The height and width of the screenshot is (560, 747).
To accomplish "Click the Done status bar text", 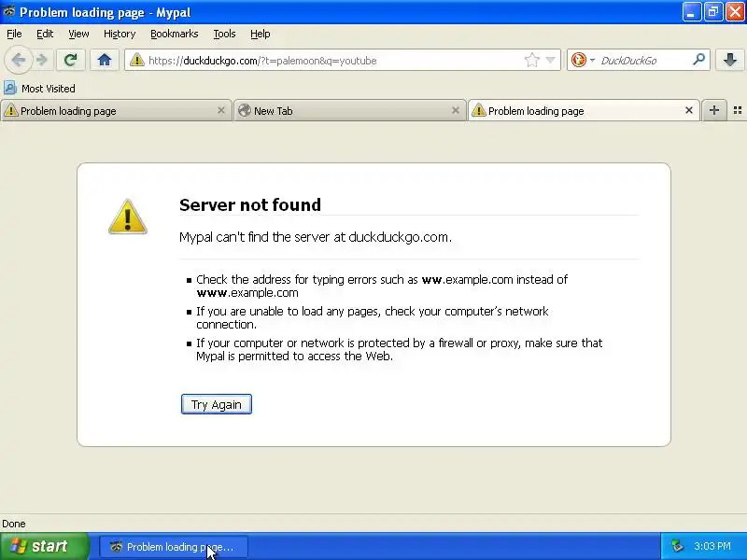I will (14, 524).
